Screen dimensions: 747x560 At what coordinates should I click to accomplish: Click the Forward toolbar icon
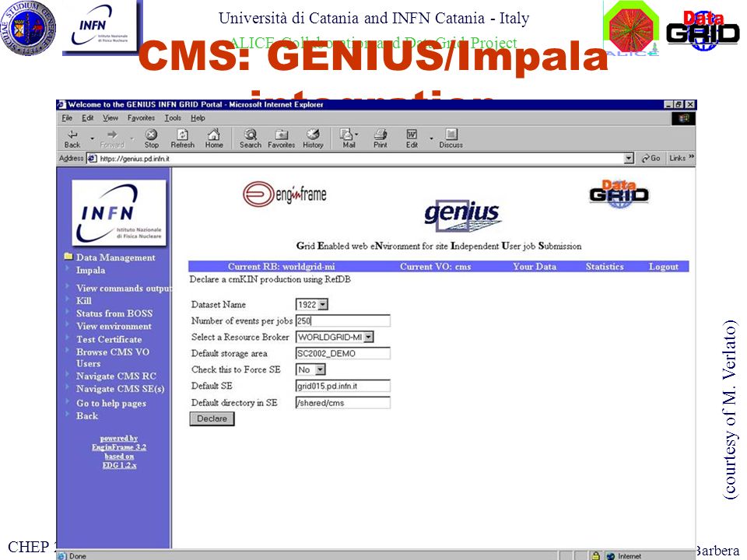[x=112, y=138]
